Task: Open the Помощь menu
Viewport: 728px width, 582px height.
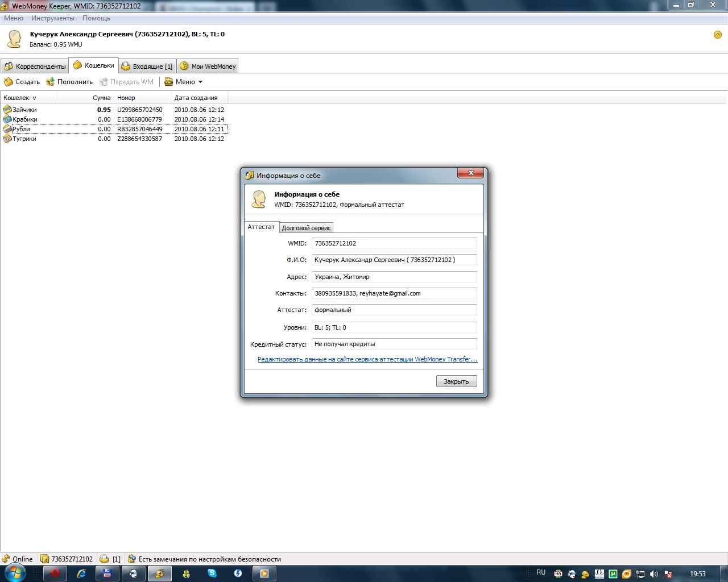Action: [96, 18]
